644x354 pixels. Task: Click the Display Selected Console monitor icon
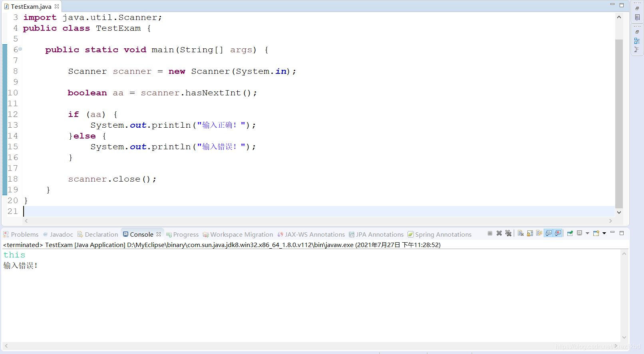click(580, 233)
